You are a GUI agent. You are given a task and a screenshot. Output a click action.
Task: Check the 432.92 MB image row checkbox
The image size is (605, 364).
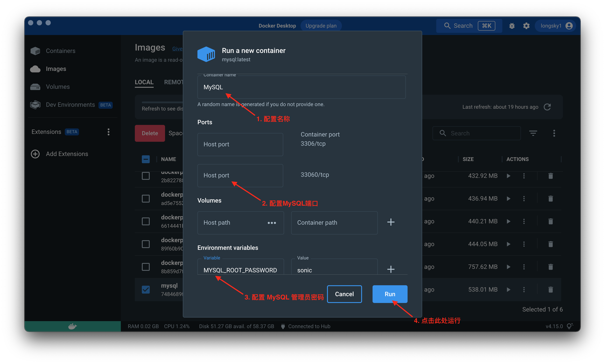[146, 176]
